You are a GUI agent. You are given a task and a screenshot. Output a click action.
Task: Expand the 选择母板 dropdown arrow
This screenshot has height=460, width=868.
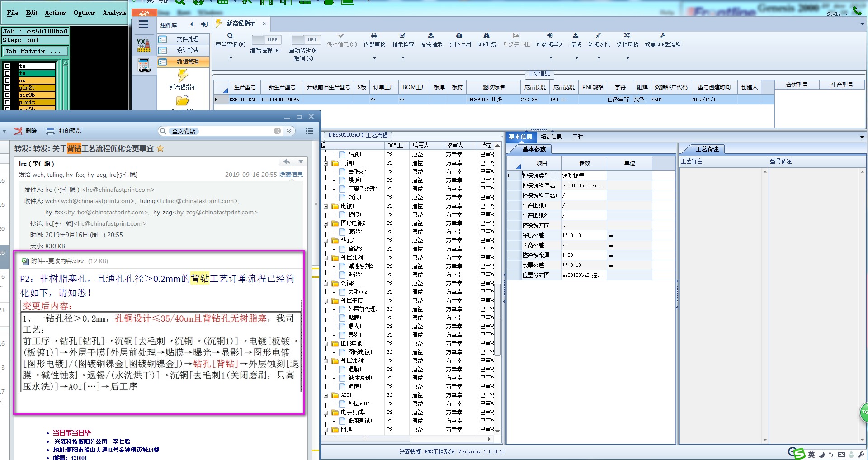628,58
